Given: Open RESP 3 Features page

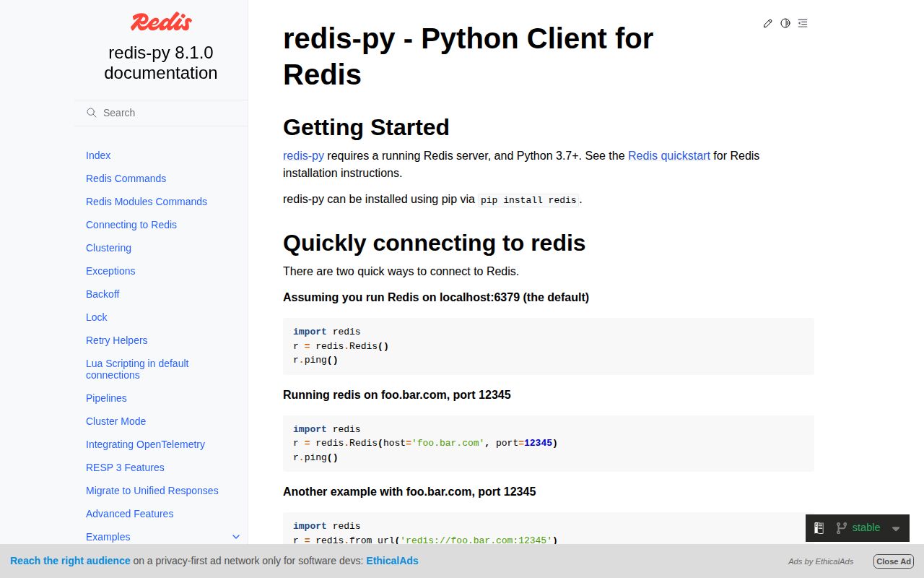Looking at the screenshot, I should click(125, 467).
